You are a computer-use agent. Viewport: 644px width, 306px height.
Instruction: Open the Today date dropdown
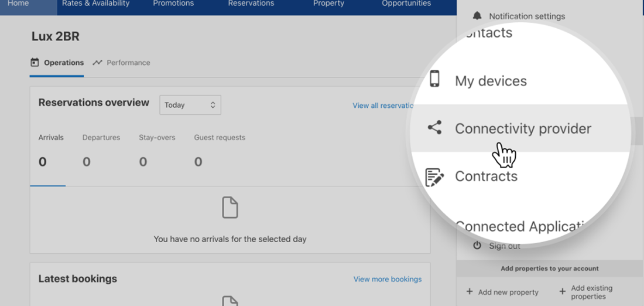(x=190, y=105)
